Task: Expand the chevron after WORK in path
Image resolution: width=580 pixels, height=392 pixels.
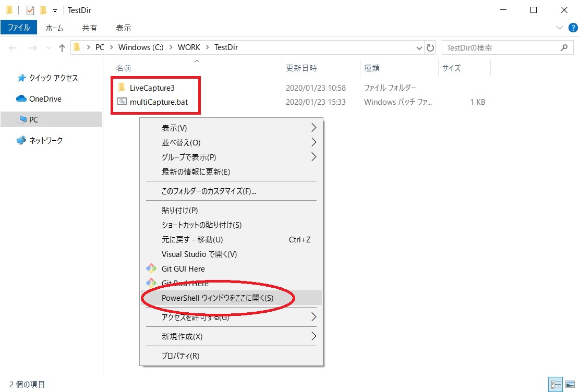Action: 207,47
